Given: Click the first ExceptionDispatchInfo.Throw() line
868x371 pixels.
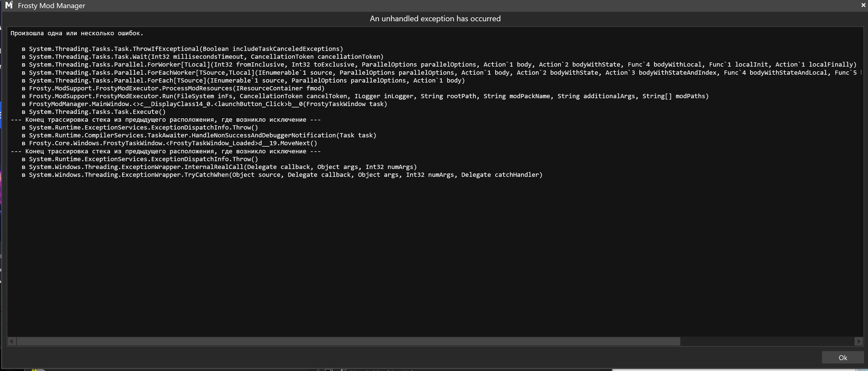Looking at the screenshot, I should click(140, 128).
